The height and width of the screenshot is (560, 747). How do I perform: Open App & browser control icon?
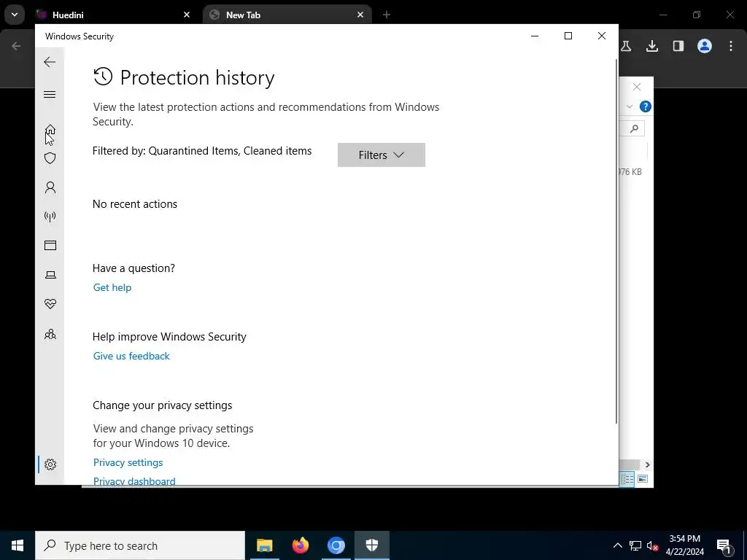pyautogui.click(x=50, y=245)
